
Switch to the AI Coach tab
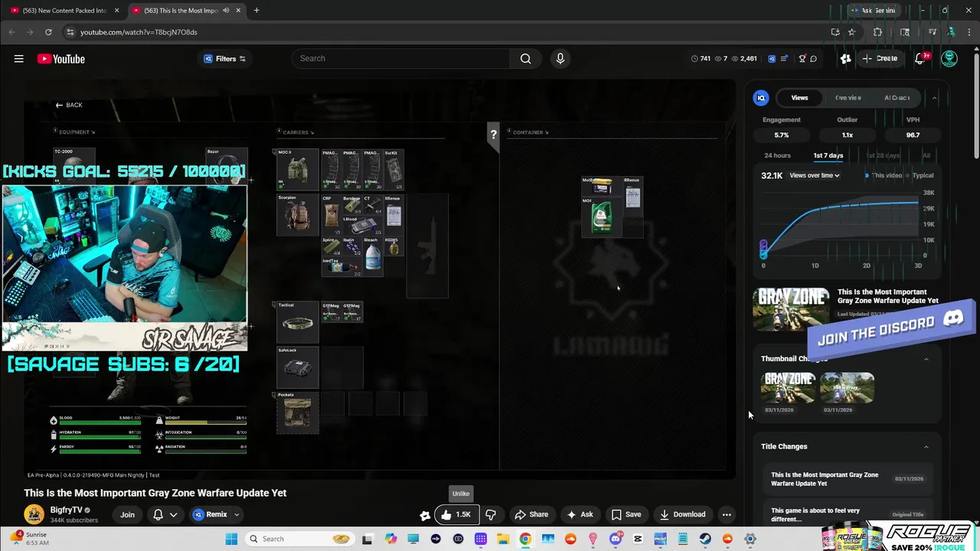897,98
